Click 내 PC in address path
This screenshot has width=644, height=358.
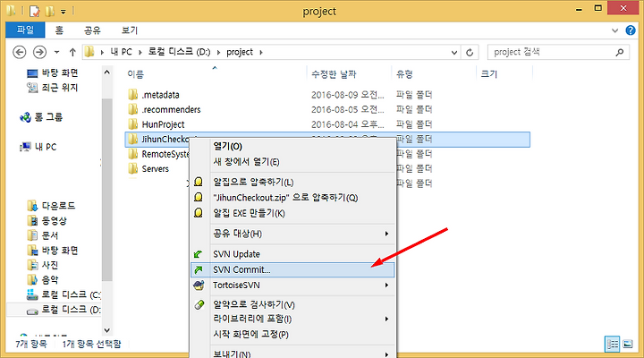121,52
